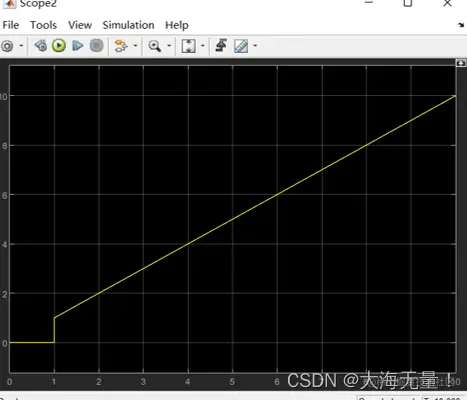Image resolution: width=467 pixels, height=400 pixels.
Task: Minimize the Scope2 window
Action: [369, 3]
